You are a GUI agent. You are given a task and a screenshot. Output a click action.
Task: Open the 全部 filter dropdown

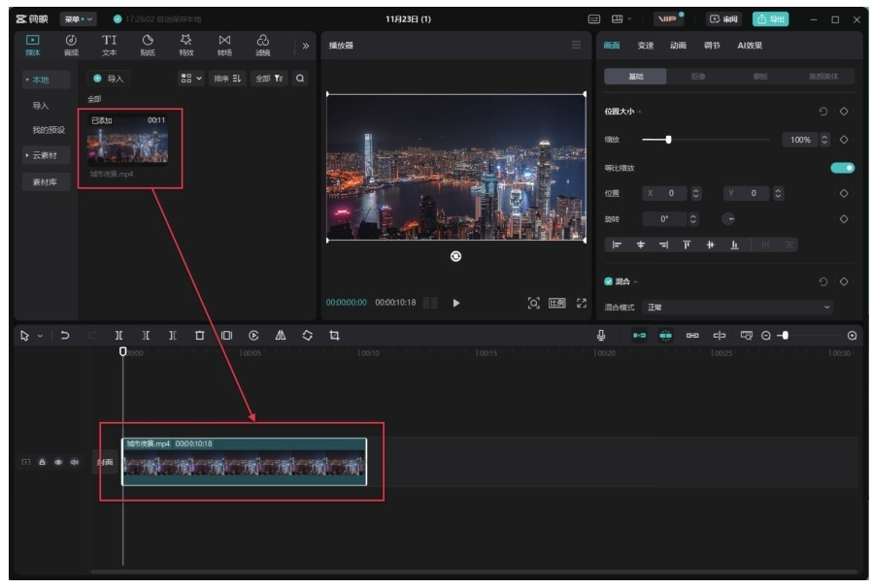[269, 79]
